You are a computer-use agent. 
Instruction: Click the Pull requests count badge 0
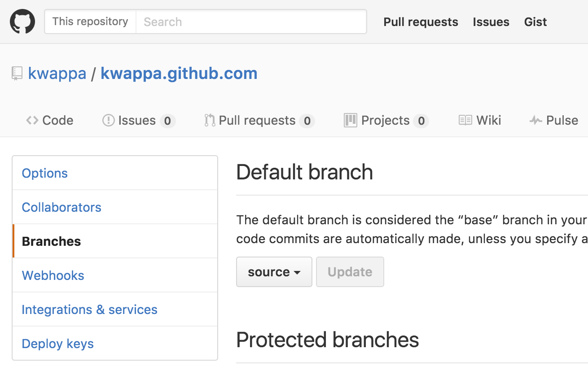pos(307,121)
